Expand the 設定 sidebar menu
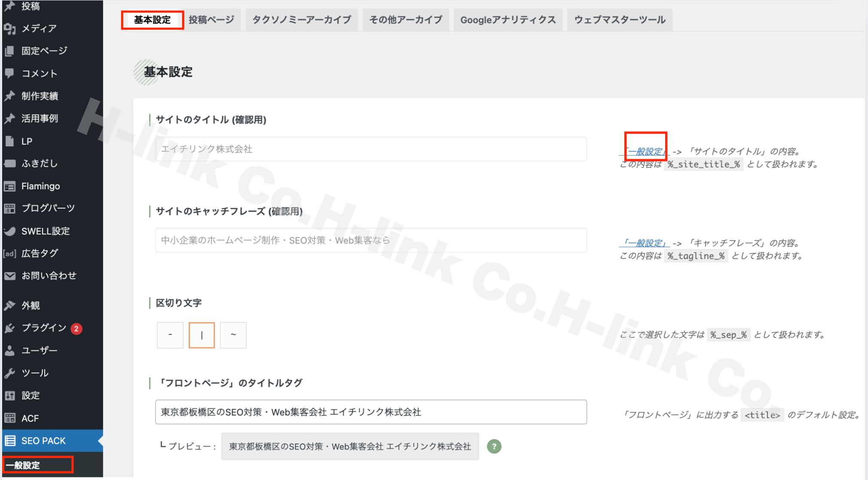Screen dimensions: 868x480 click(31, 395)
